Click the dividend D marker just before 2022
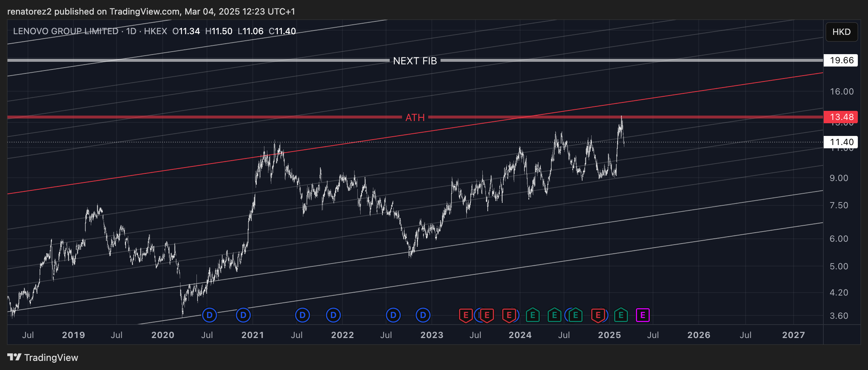The width and height of the screenshot is (868, 370). [333, 315]
